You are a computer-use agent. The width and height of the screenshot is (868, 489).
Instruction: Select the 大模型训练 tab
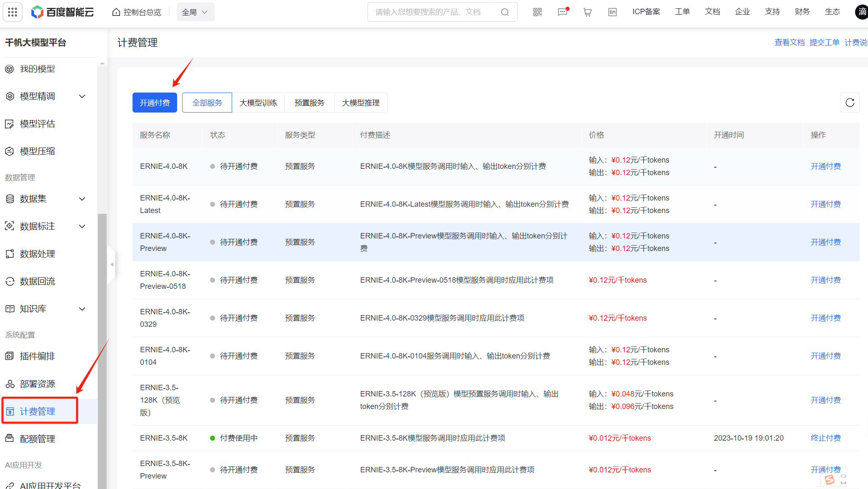258,103
